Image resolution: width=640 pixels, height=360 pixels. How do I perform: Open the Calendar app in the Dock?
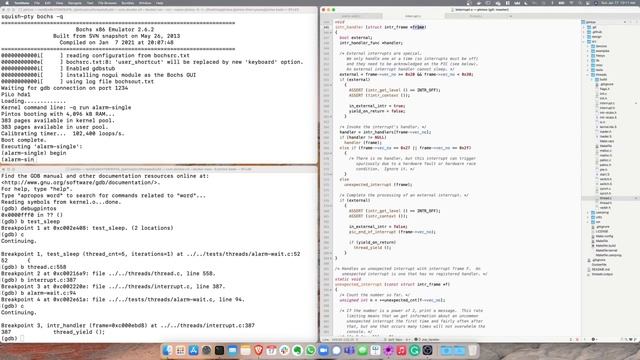coord(271,350)
